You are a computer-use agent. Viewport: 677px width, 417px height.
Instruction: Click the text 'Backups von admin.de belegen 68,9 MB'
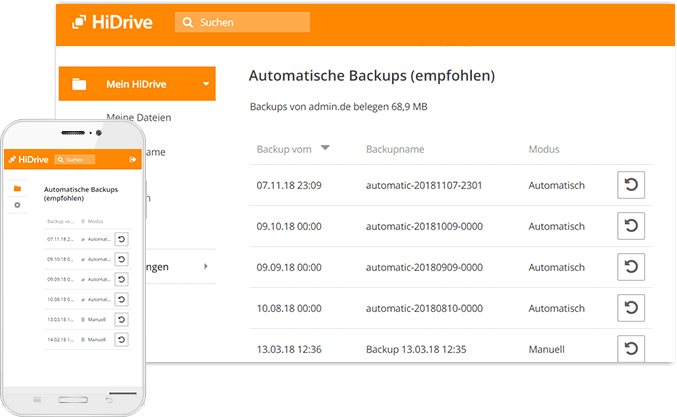point(338,107)
